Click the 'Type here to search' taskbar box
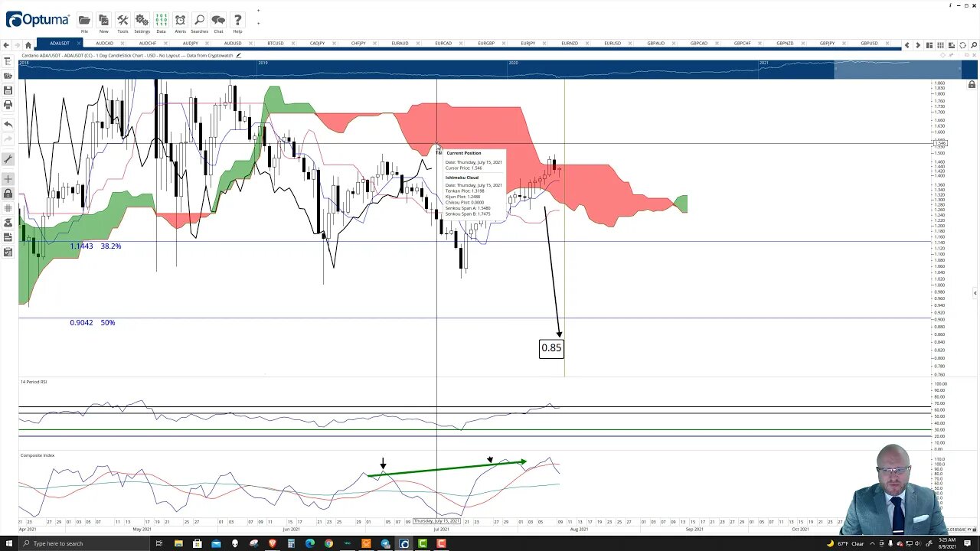The width and height of the screenshot is (980, 551). click(x=84, y=543)
